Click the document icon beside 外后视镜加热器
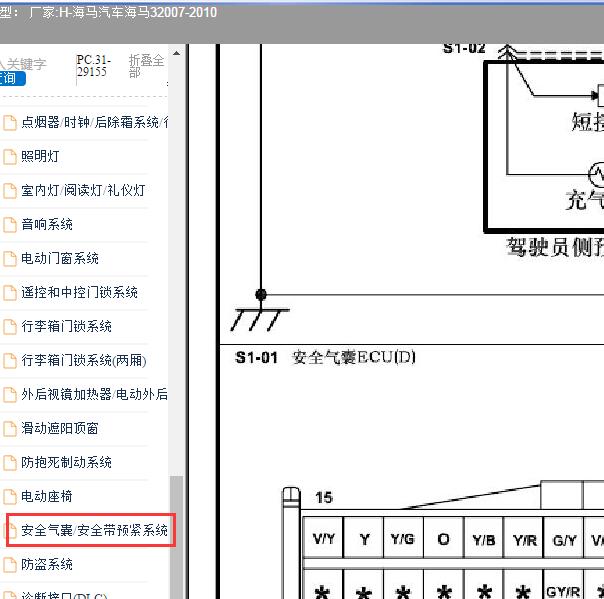The width and height of the screenshot is (604, 599). (x=10, y=394)
